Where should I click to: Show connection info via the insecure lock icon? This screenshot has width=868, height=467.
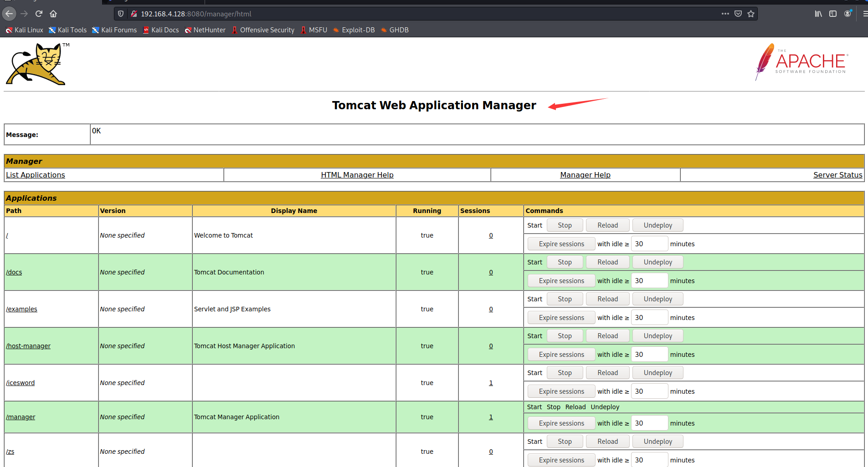pos(134,14)
